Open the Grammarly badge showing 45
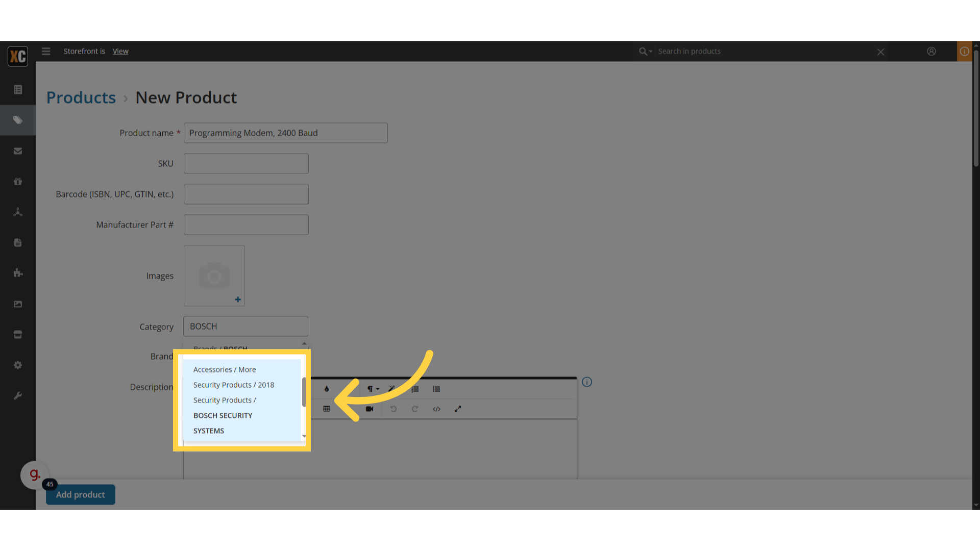This screenshot has height=551, width=980. [x=35, y=475]
